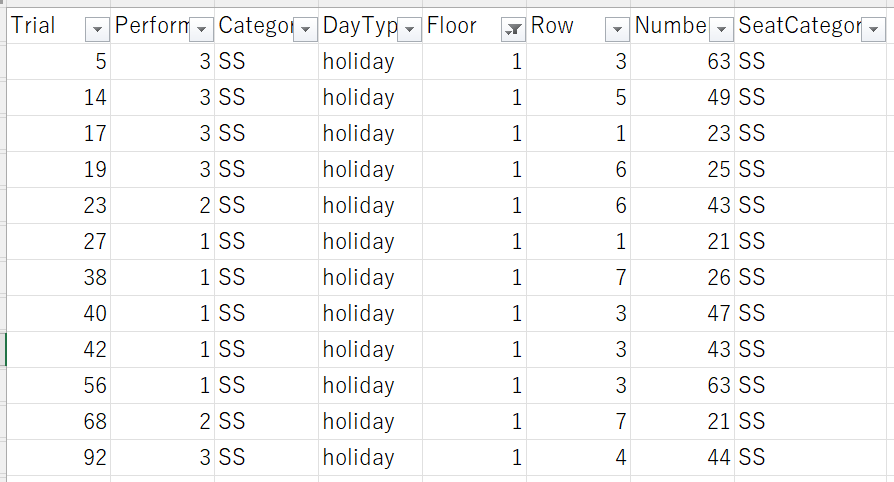The height and width of the screenshot is (482, 894).
Task: Open the SeatCategory column filter dropdown
Action: click(x=873, y=29)
